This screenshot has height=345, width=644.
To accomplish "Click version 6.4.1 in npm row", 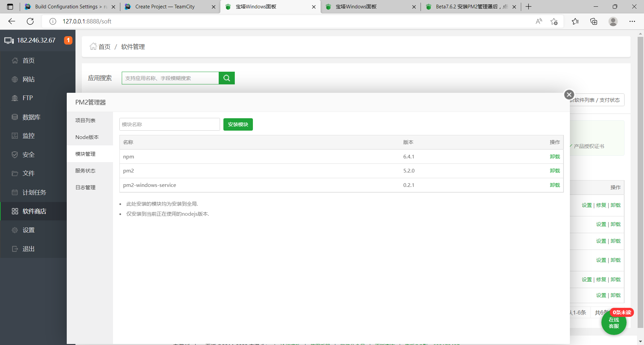I will [x=409, y=156].
